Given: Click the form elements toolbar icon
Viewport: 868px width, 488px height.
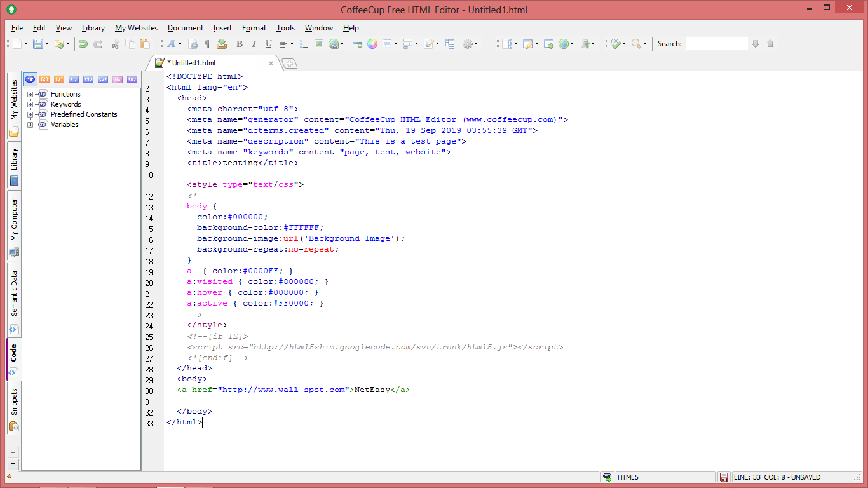Looking at the screenshot, I should (408, 44).
